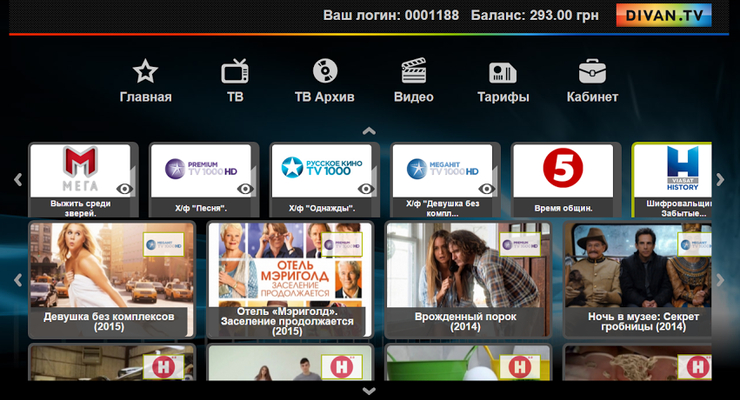Open second bottom-row video with two people
Image resolution: width=740 pixels, height=400 pixels.
[290, 363]
